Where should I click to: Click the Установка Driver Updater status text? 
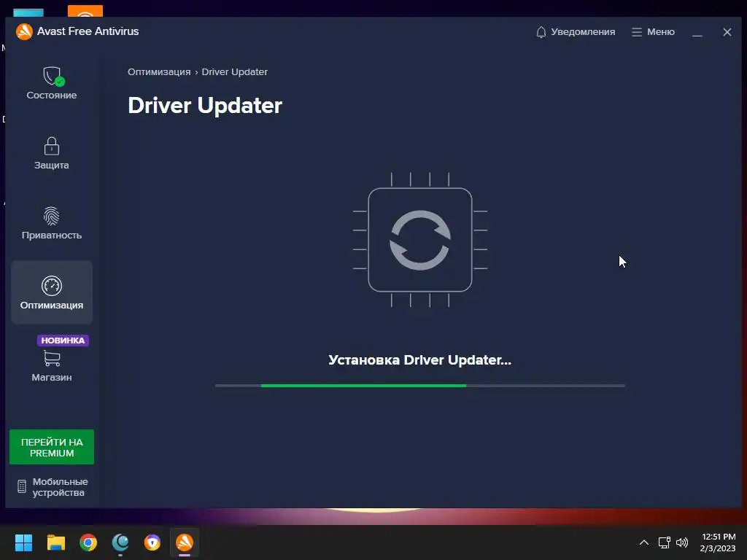tap(419, 360)
